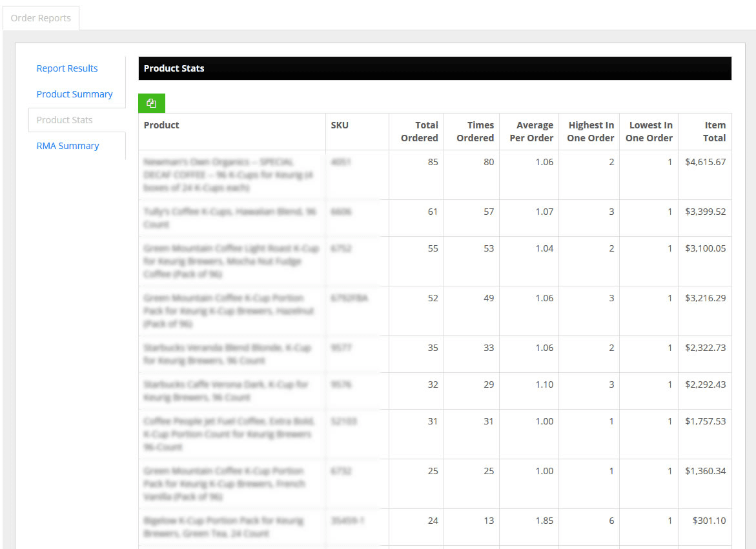Select the $4,615.67 item total cell
756x549 pixels.
point(706,162)
